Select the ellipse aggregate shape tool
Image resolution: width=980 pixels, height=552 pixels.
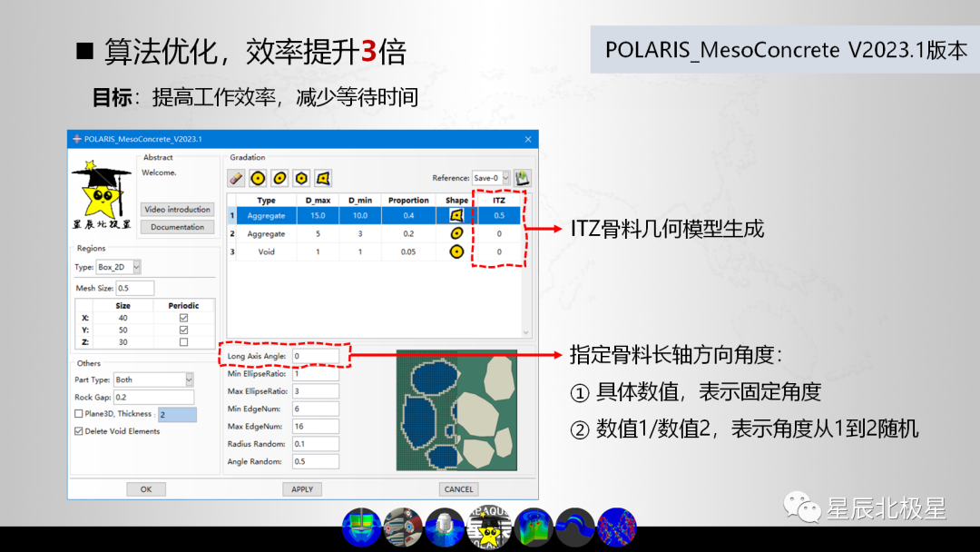click(279, 178)
